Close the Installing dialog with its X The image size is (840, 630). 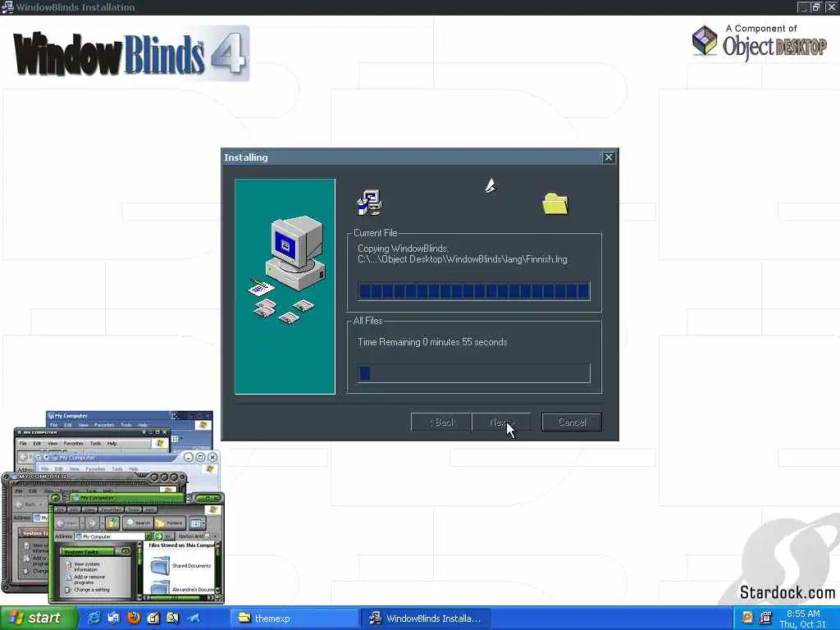[608, 157]
